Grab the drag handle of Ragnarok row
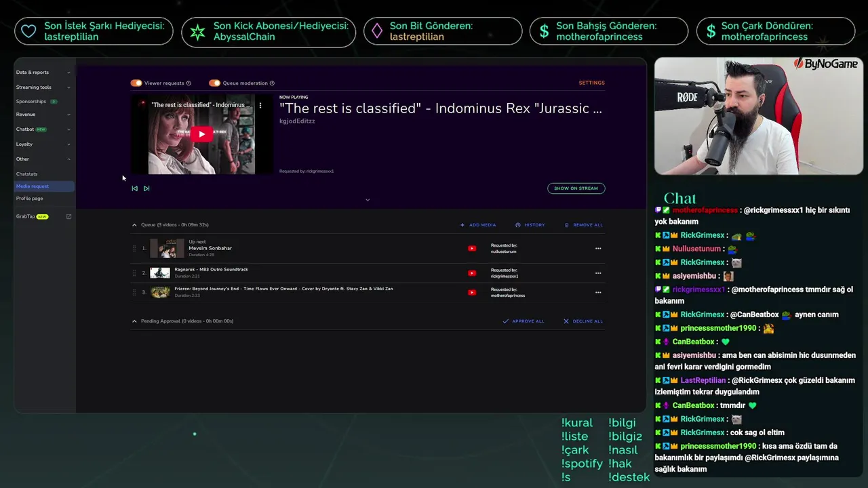The height and width of the screenshot is (488, 868). pyautogui.click(x=134, y=273)
